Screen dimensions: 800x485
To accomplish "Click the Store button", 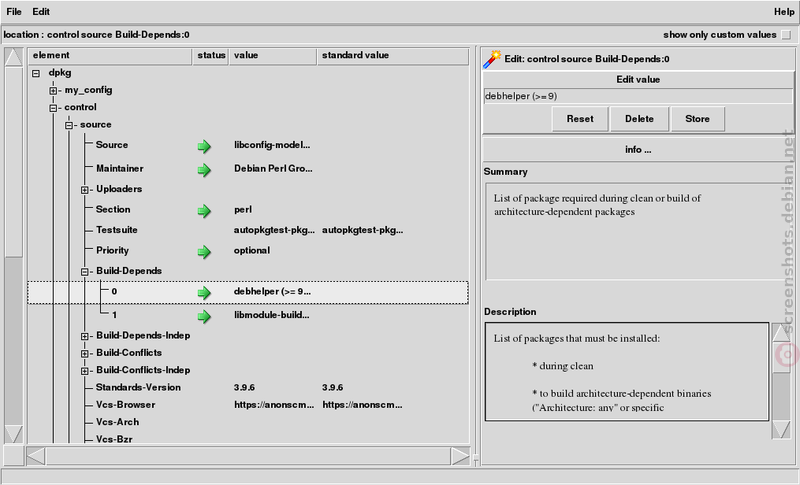I will pyautogui.click(x=697, y=119).
